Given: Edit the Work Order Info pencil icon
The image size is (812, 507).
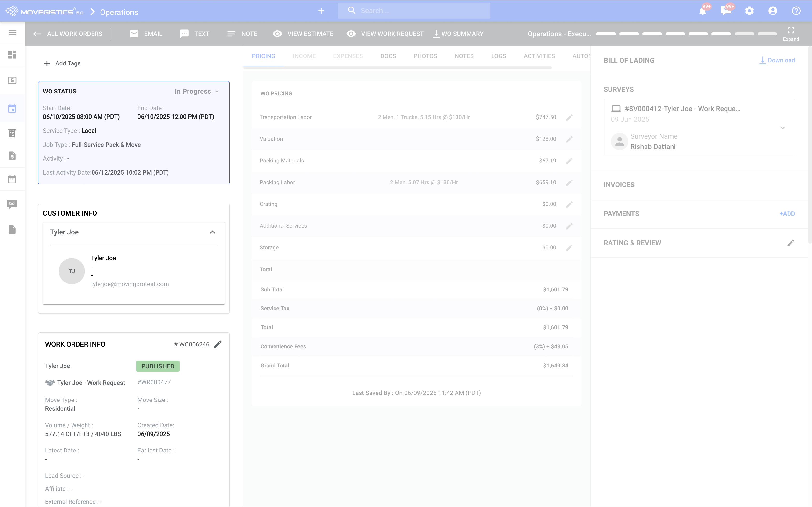Looking at the screenshot, I should (x=218, y=344).
